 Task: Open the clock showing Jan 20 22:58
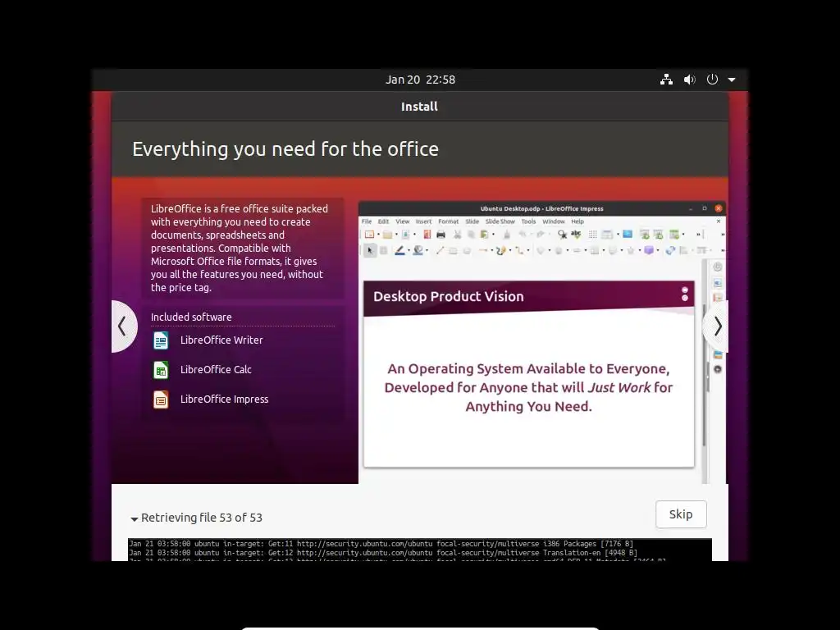[x=420, y=80]
